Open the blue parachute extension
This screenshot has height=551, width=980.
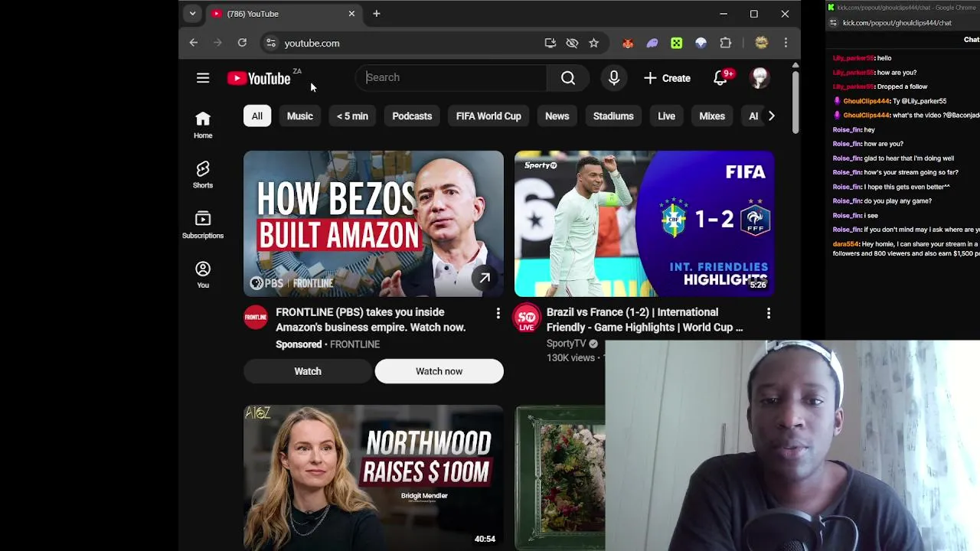click(701, 43)
